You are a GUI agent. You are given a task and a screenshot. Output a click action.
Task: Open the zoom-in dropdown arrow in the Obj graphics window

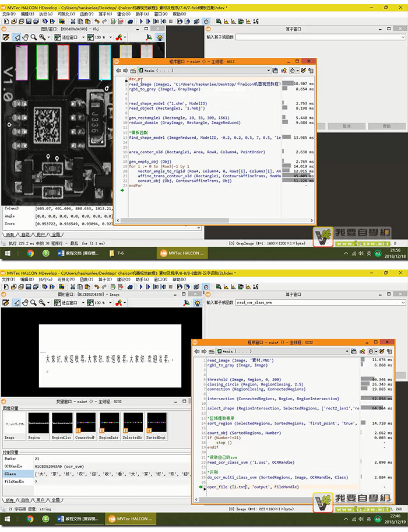coord(48,37)
